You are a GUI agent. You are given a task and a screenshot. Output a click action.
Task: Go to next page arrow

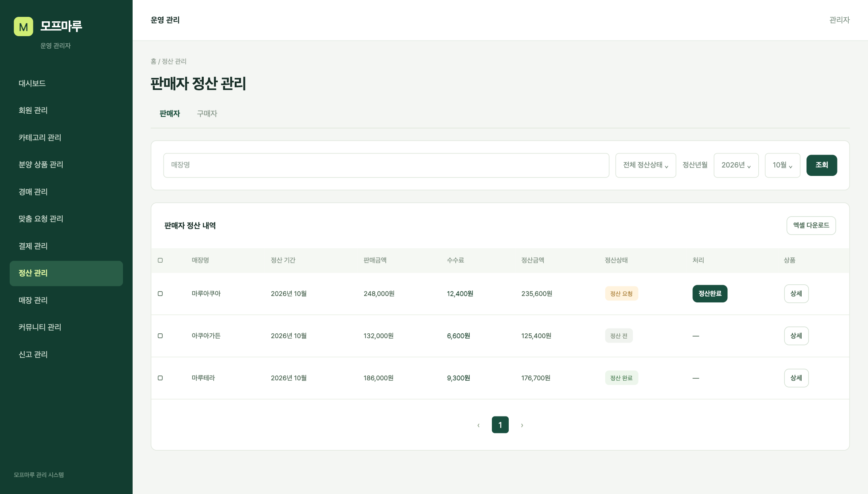click(522, 425)
